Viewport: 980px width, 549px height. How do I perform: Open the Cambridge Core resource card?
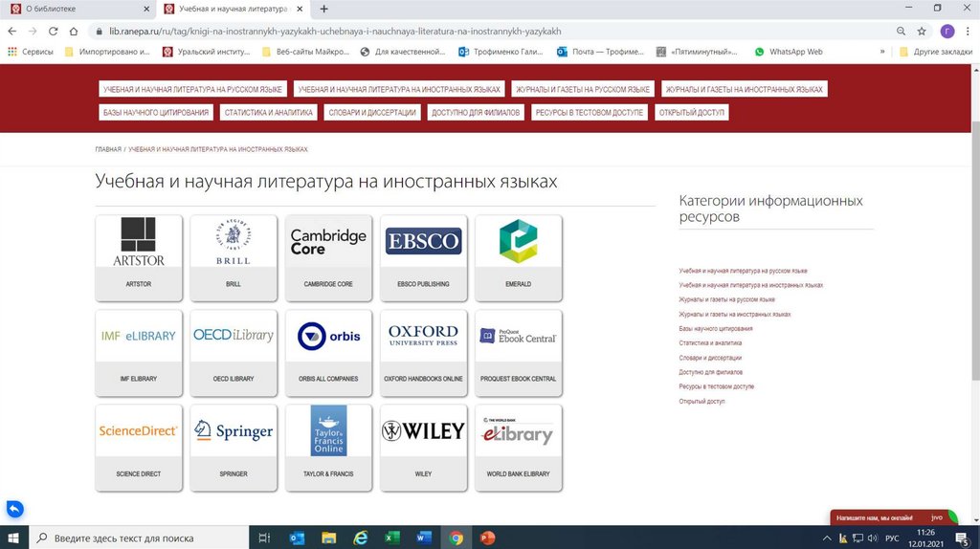pyautogui.click(x=328, y=258)
